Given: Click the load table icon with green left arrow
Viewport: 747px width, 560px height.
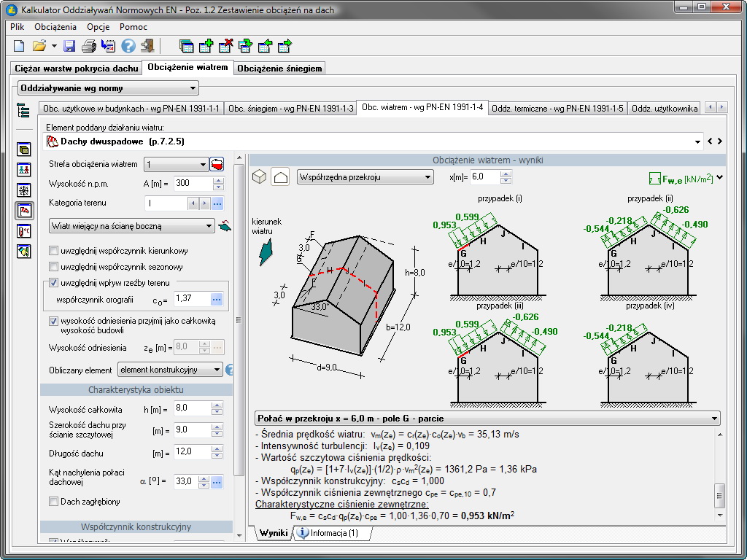Looking at the screenshot, I should point(265,46).
